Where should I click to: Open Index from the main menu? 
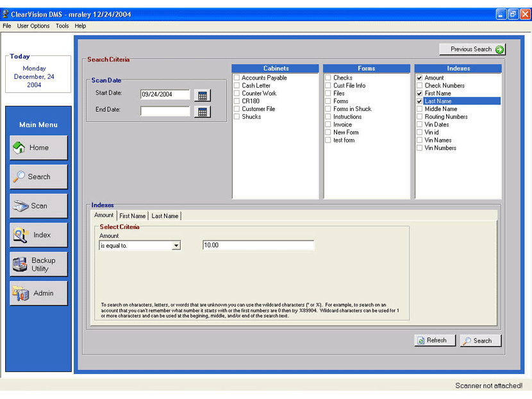click(x=38, y=235)
